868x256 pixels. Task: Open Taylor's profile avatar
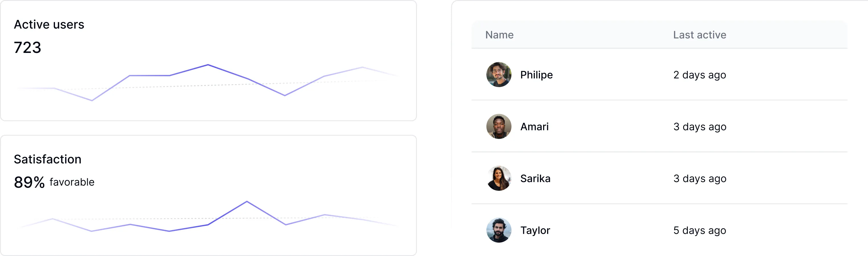click(499, 230)
